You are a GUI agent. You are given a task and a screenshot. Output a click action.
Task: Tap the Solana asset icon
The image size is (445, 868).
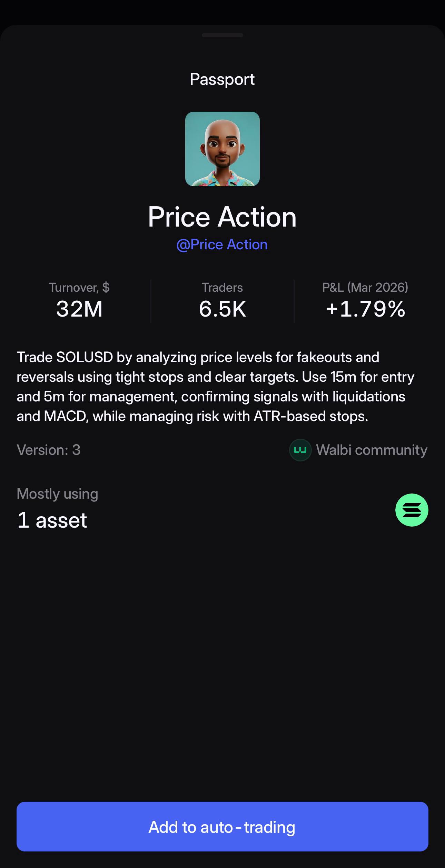412,510
